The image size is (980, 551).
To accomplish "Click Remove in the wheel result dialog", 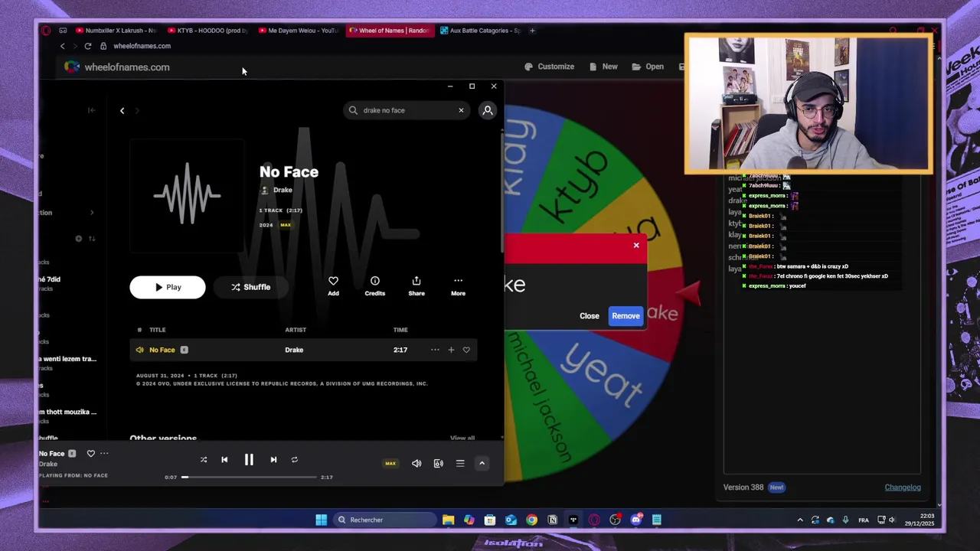I will [626, 316].
